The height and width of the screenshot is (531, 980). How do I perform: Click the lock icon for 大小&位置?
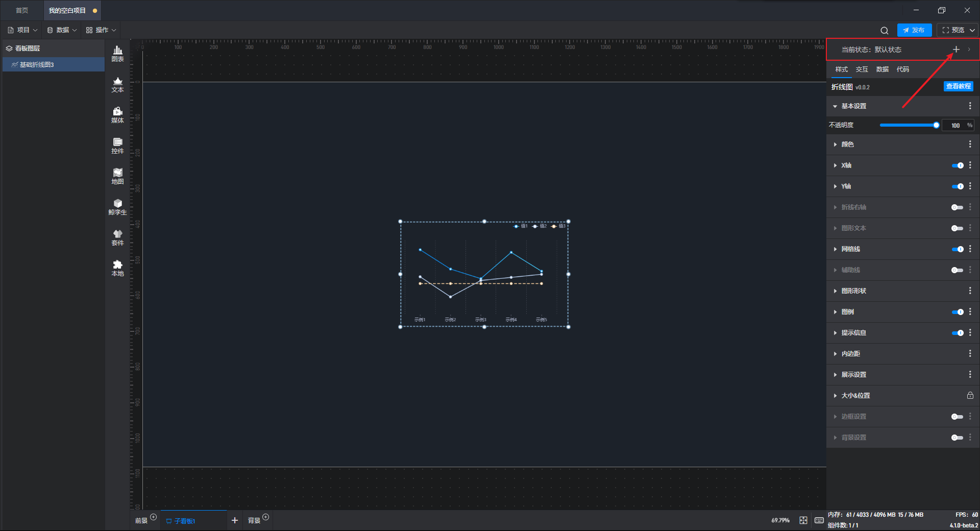(x=970, y=396)
